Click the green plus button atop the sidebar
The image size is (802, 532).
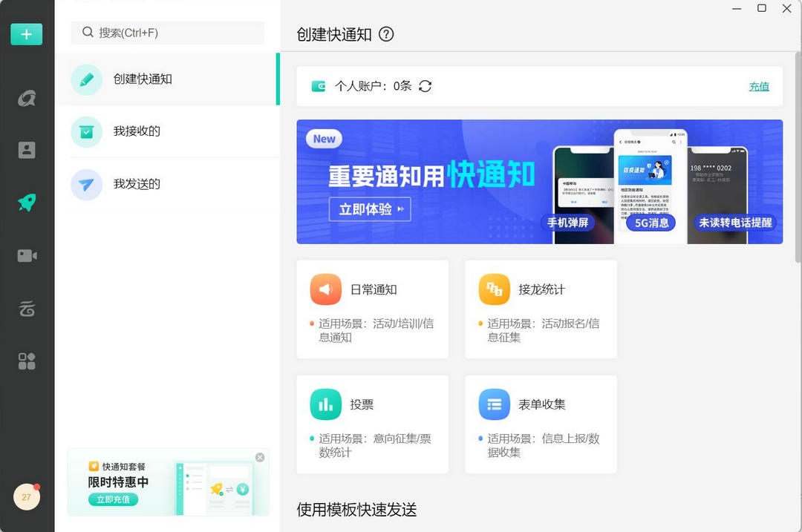coord(27,34)
